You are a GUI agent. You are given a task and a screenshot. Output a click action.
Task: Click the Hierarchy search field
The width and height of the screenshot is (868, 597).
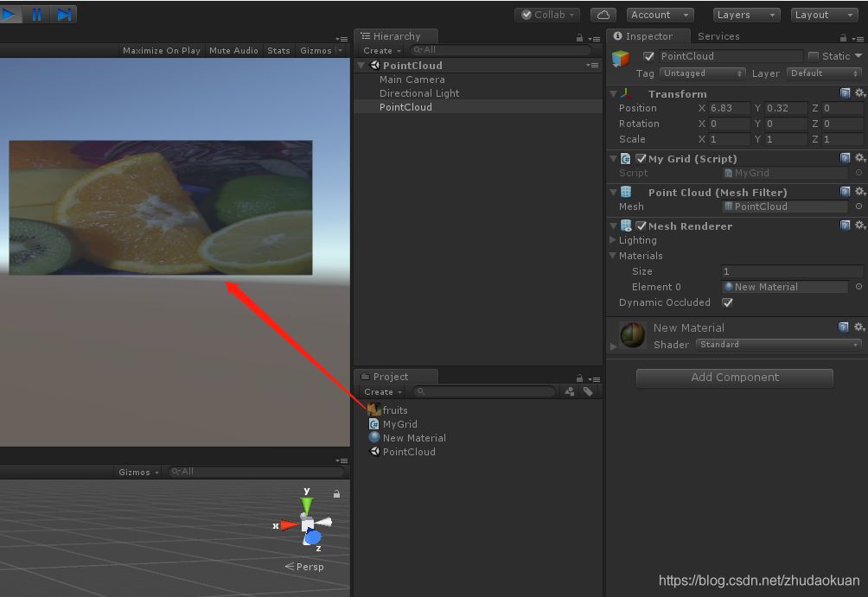pyautogui.click(x=501, y=50)
